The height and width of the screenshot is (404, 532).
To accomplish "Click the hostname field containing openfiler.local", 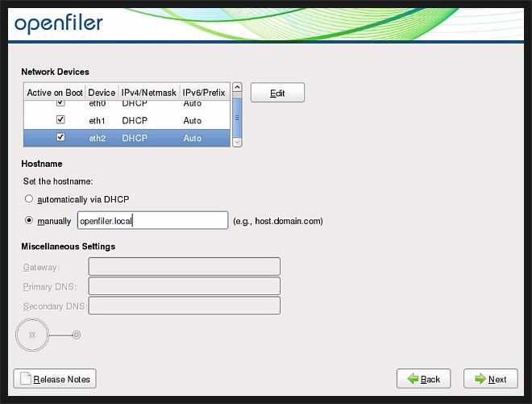I will coord(152,220).
